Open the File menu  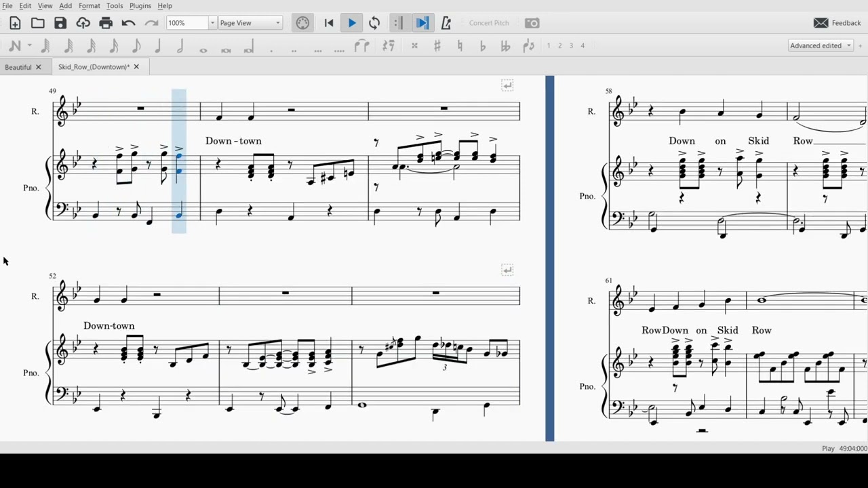pos(7,5)
